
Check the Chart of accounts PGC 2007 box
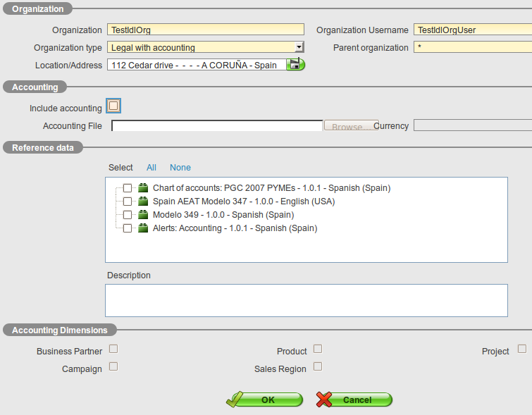pyautogui.click(x=128, y=188)
